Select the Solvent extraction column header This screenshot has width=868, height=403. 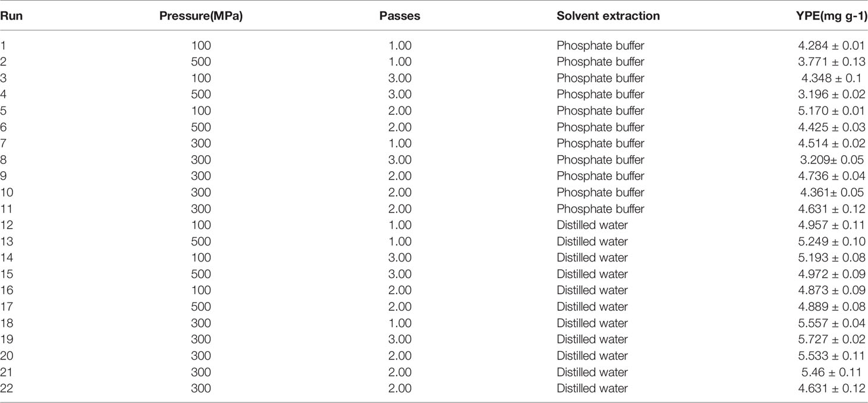pyautogui.click(x=608, y=16)
